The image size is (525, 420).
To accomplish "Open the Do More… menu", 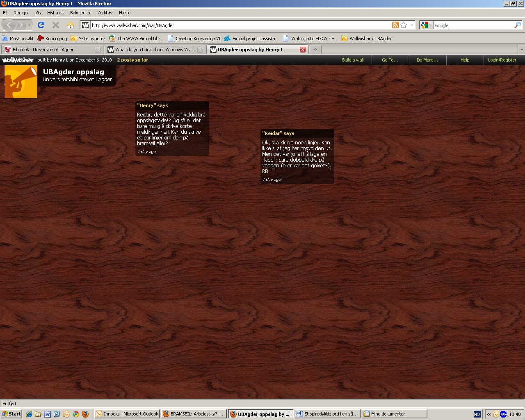I will pyautogui.click(x=427, y=60).
